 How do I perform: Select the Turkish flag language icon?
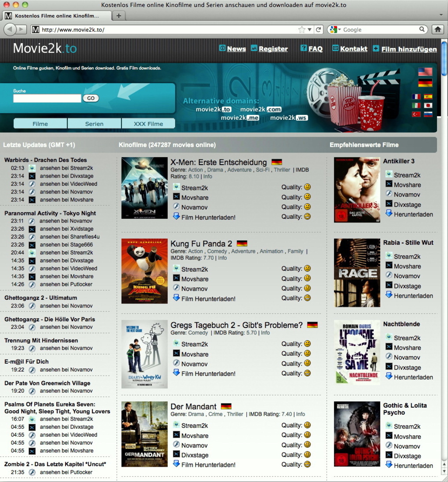click(x=416, y=114)
